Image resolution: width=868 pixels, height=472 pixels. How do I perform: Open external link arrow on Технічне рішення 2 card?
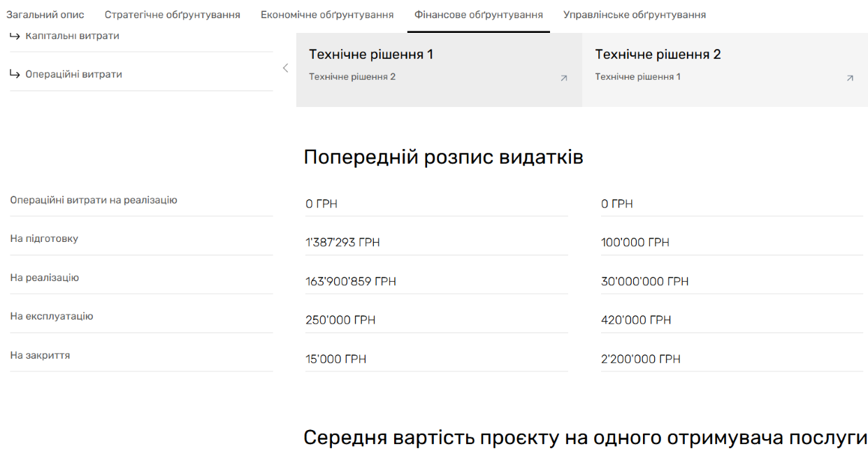click(x=849, y=78)
